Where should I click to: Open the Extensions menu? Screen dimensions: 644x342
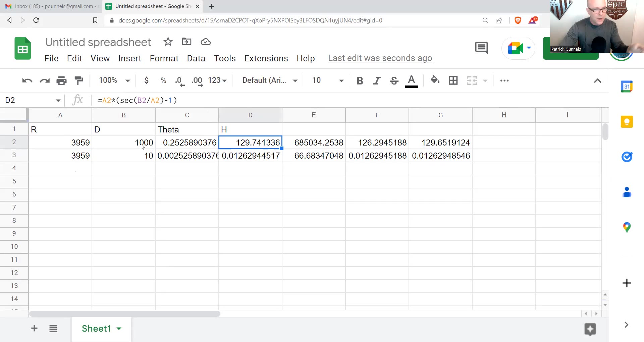[x=266, y=58]
